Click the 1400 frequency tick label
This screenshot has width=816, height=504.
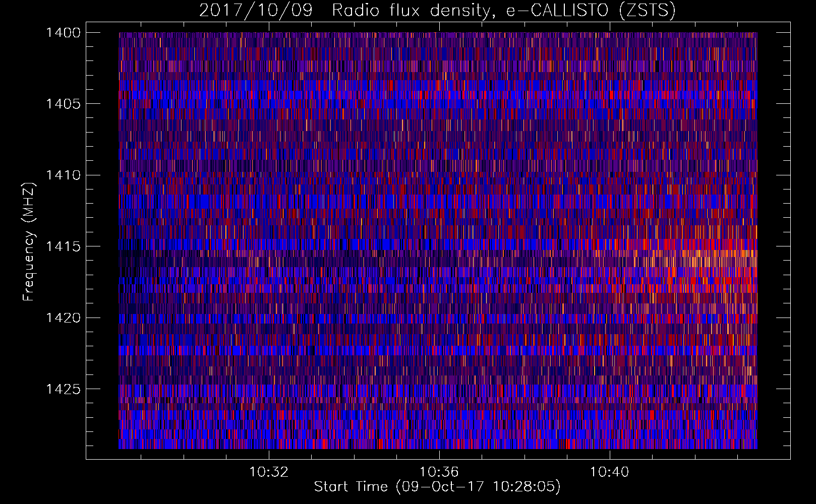coord(63,33)
